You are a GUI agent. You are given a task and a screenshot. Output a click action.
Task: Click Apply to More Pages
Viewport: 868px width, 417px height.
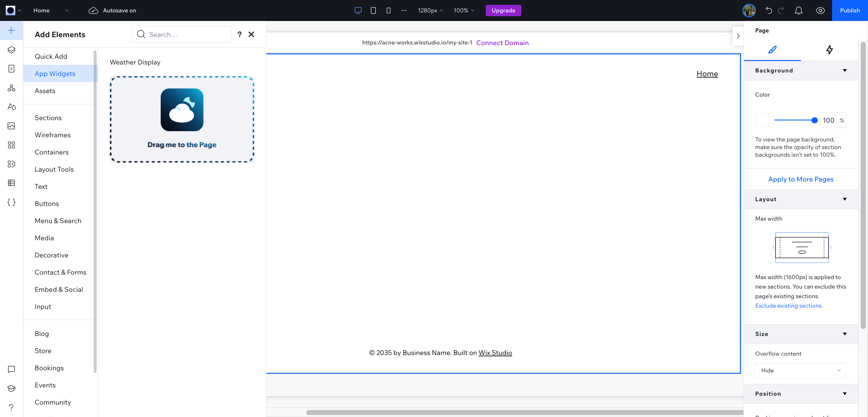pyautogui.click(x=801, y=179)
